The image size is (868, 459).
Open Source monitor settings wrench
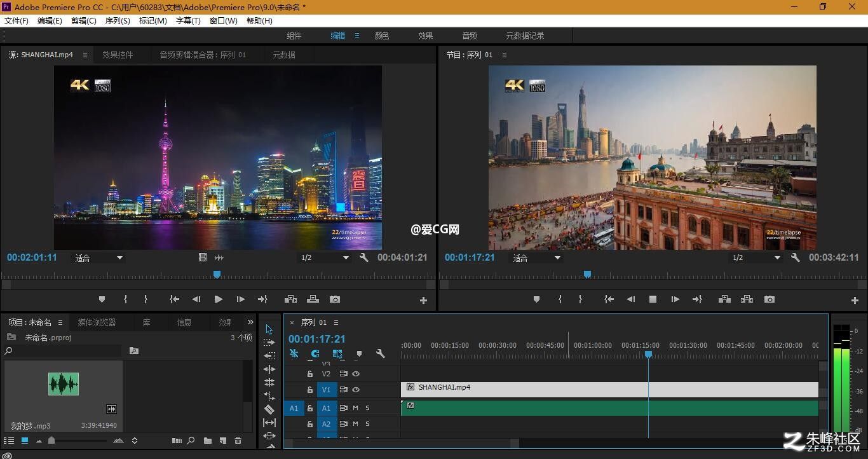pos(364,257)
